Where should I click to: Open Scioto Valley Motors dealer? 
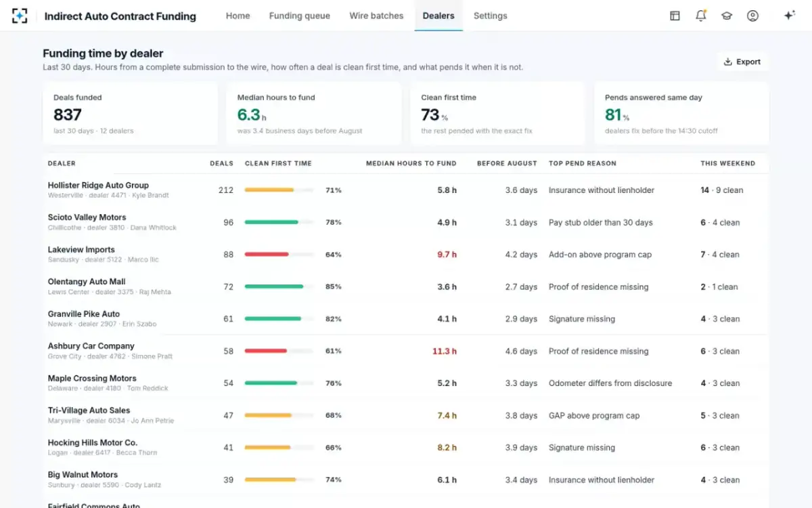point(87,217)
